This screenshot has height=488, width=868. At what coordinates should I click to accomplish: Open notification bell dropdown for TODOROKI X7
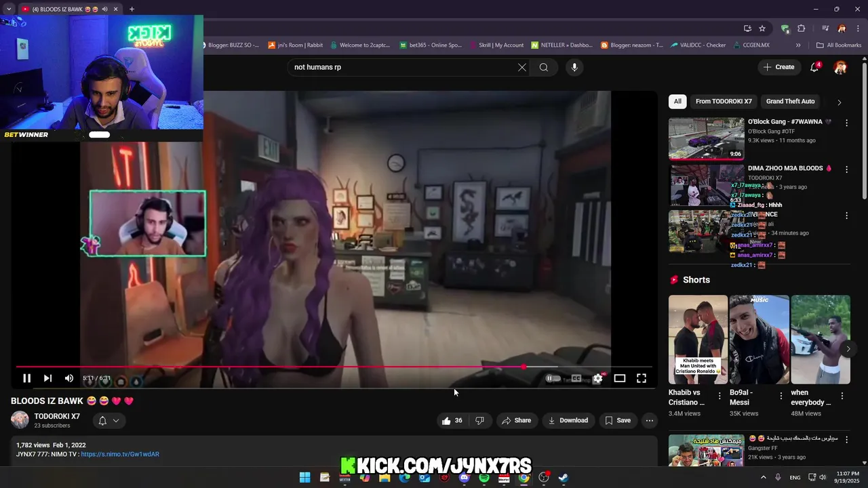[x=108, y=420]
